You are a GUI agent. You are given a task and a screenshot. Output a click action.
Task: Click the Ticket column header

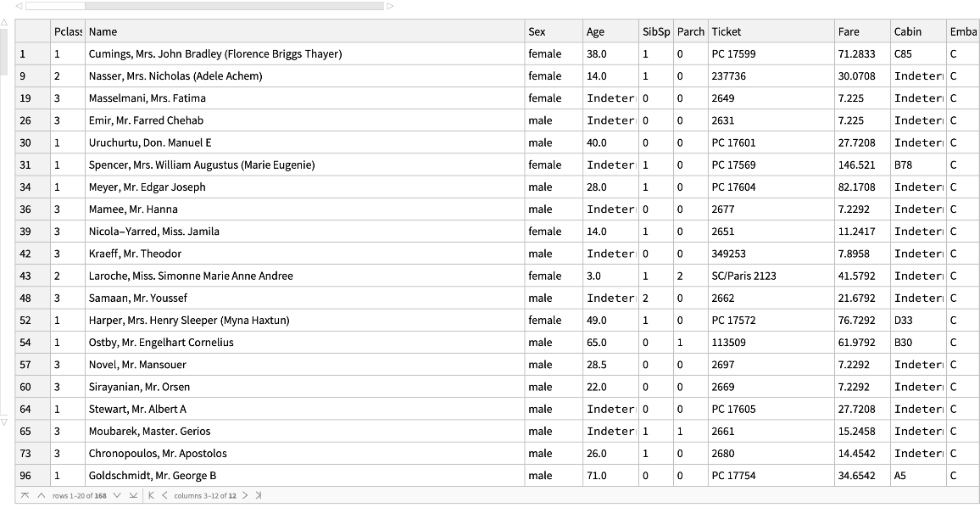point(771,31)
